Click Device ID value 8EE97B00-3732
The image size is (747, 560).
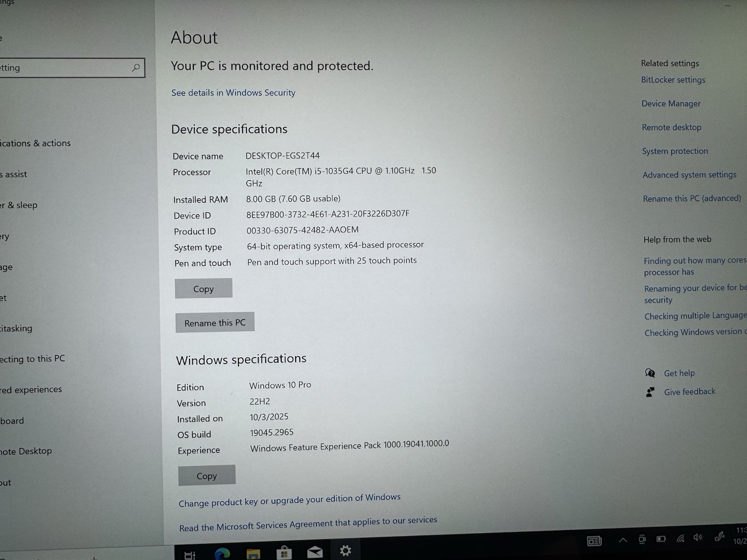point(328,214)
